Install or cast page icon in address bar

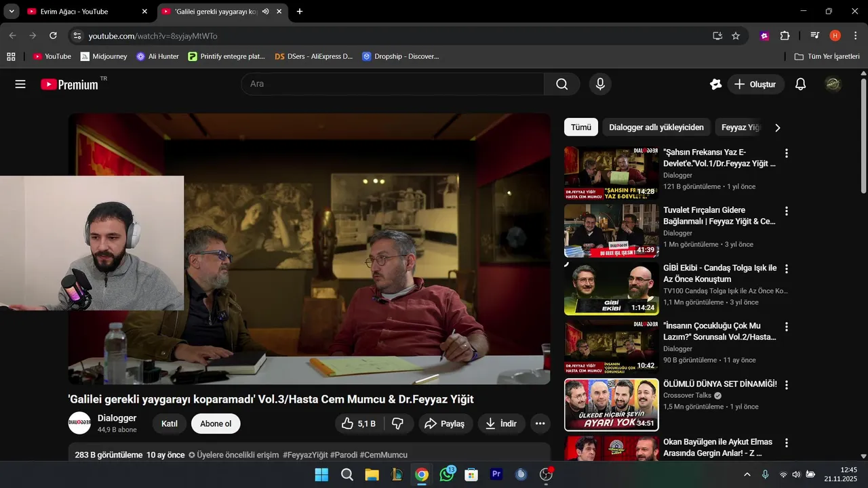pyautogui.click(x=717, y=36)
